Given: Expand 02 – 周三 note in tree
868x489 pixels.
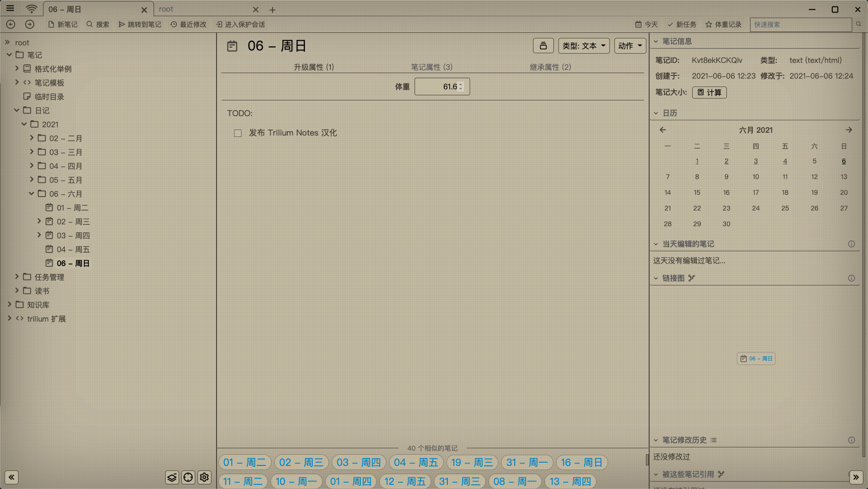Looking at the screenshot, I should (39, 221).
